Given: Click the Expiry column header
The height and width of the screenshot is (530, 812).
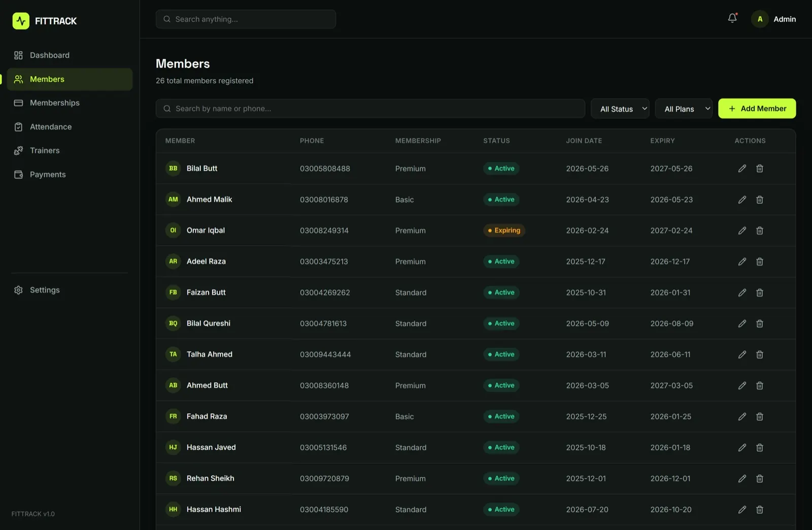Looking at the screenshot, I should coord(662,141).
